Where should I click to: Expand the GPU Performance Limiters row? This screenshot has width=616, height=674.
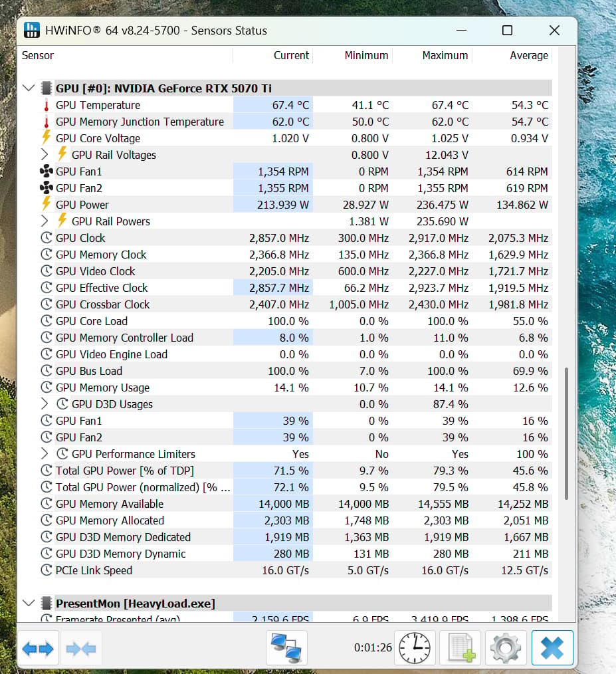[45, 453]
